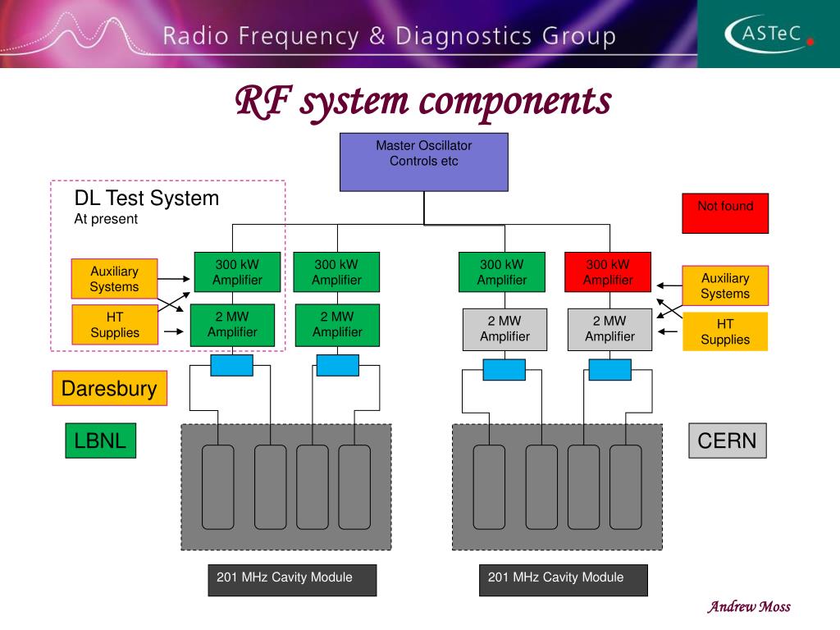This screenshot has width=840, height=630.
Task: Click the blue splitter under rightmost 2 MW Amplifier
Action: coord(610,370)
